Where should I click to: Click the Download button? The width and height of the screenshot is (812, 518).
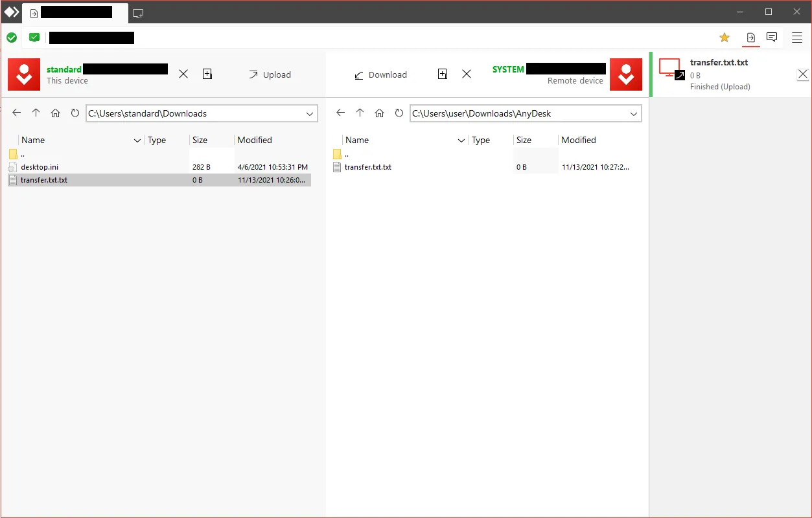380,74
